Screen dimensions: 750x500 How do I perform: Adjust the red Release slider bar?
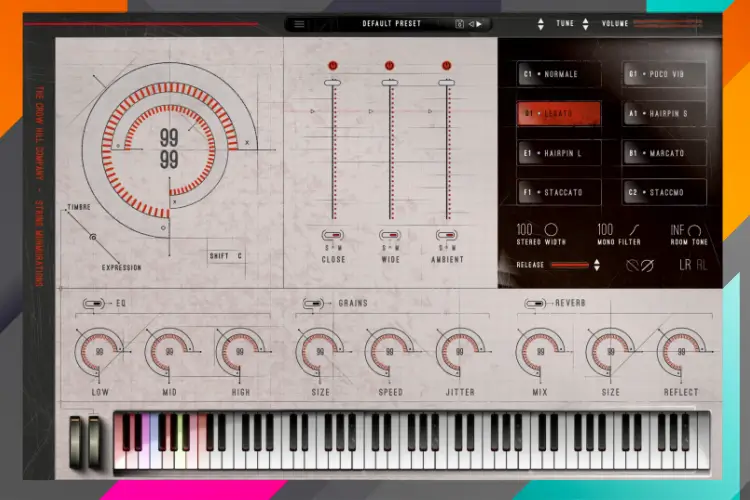click(x=570, y=265)
